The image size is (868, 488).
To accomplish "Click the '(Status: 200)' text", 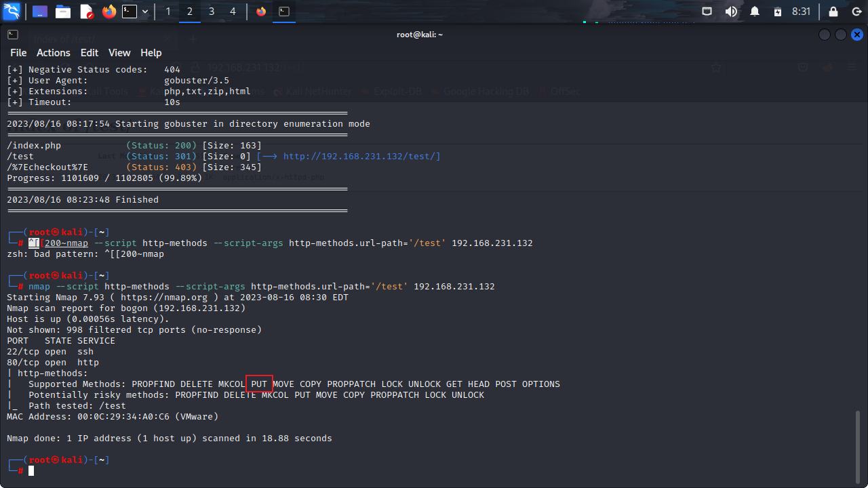I will [x=161, y=146].
